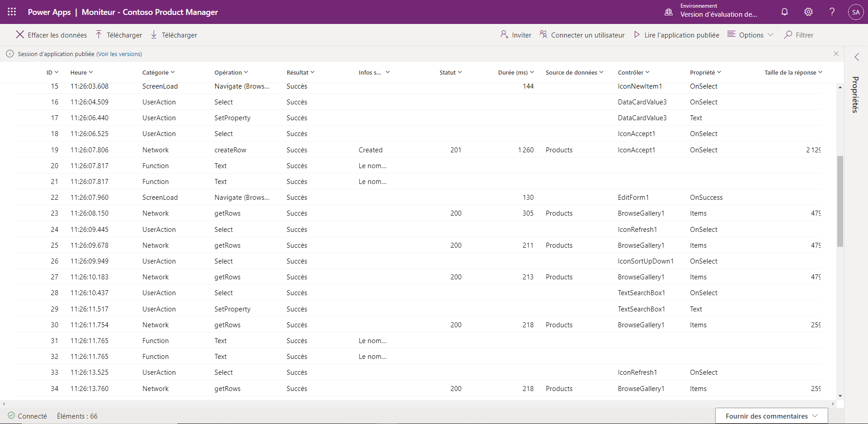The width and height of the screenshot is (868, 424).
Task: Click the scroll down arrow
Action: (840, 396)
